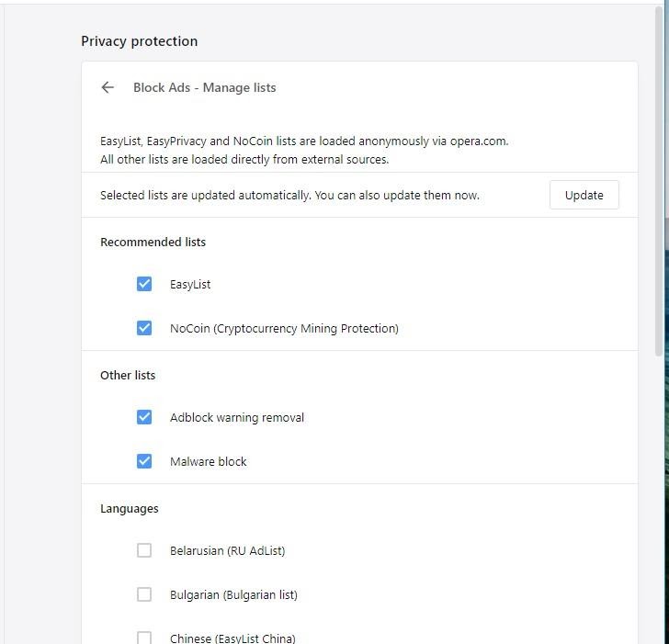Click the 'Malware block' label text

pyautogui.click(x=209, y=461)
